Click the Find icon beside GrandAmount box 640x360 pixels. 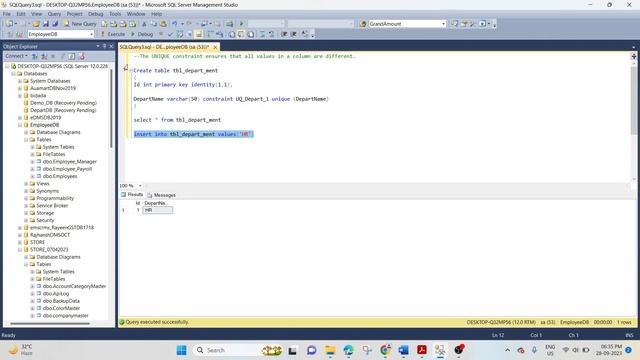(363, 24)
